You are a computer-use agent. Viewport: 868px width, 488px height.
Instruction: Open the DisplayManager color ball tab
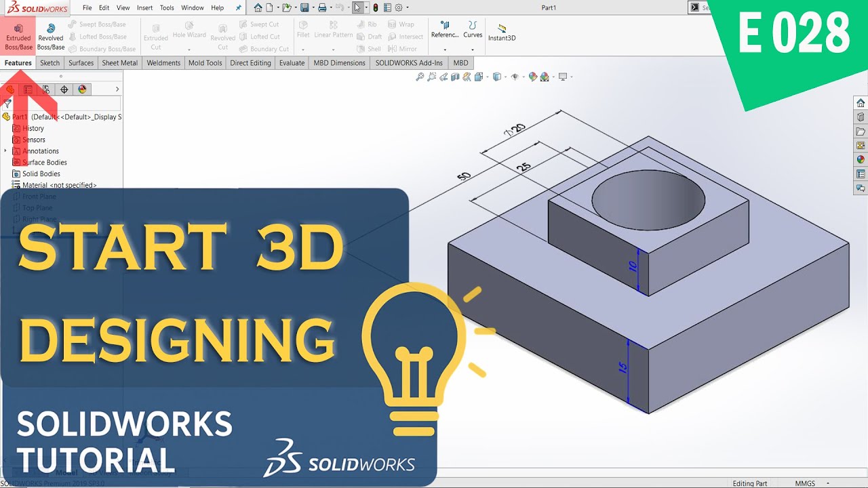[82, 89]
